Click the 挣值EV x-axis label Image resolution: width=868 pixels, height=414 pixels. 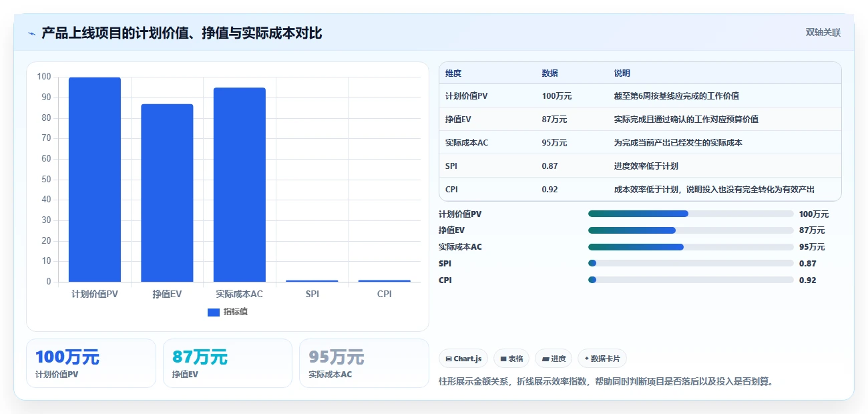click(167, 294)
